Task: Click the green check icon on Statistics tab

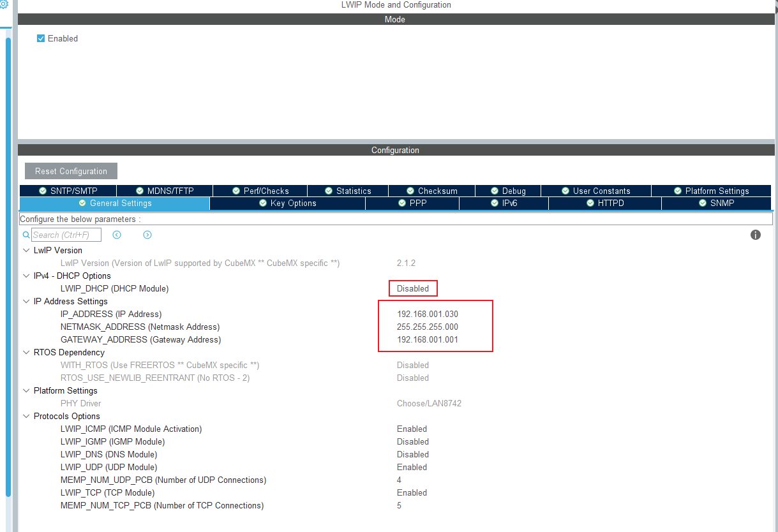Action: point(330,190)
